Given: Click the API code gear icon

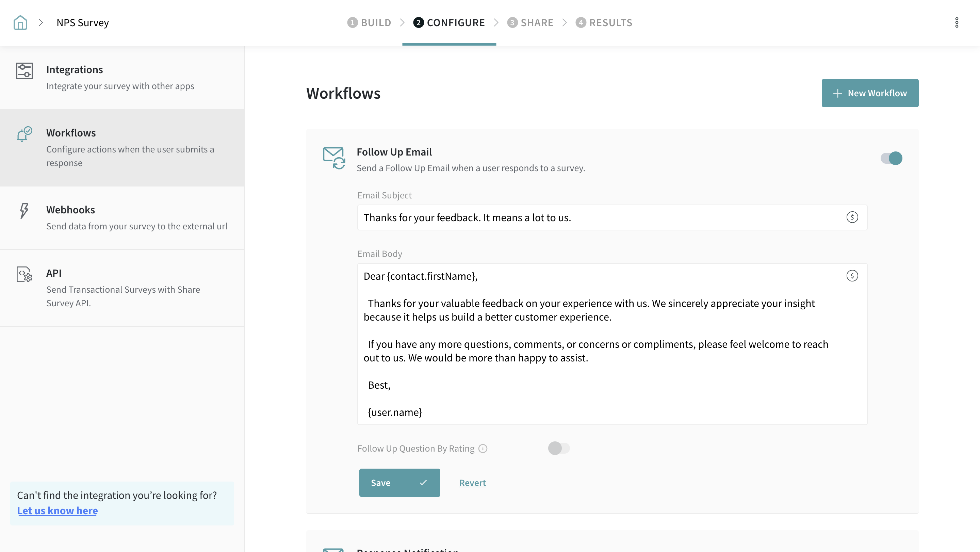Looking at the screenshot, I should [24, 274].
